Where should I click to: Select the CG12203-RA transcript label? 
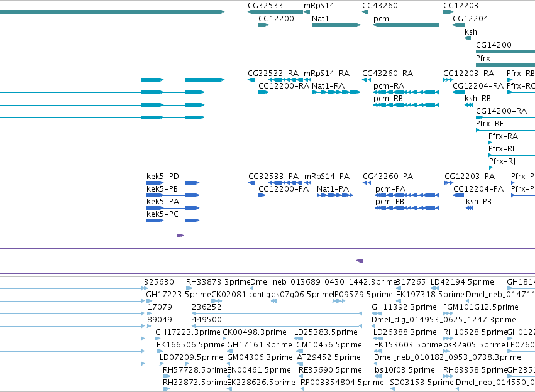point(468,73)
